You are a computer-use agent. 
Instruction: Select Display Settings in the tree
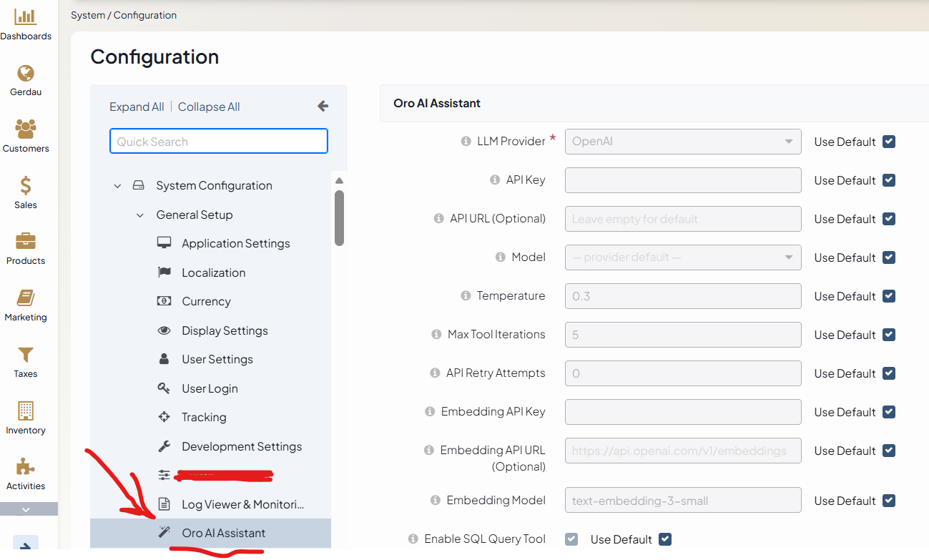(x=225, y=330)
